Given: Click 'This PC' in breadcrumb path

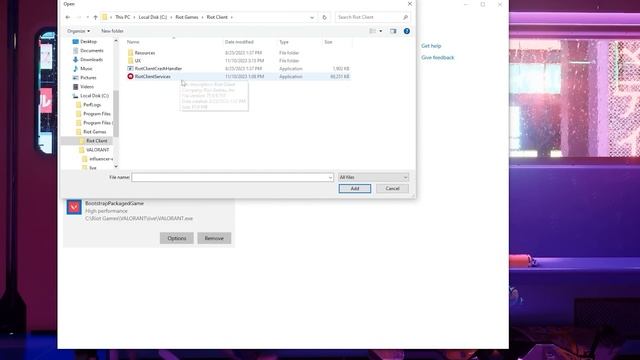Looking at the screenshot, I should tap(122, 17).
